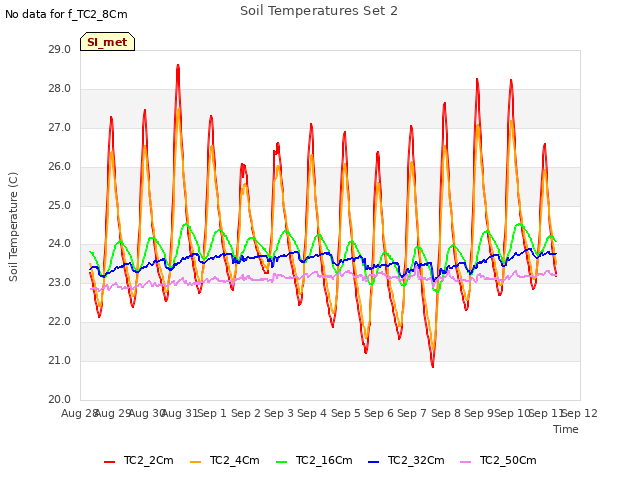
Task: Click the Sep 12 x-axis date label
Action: 580,413
